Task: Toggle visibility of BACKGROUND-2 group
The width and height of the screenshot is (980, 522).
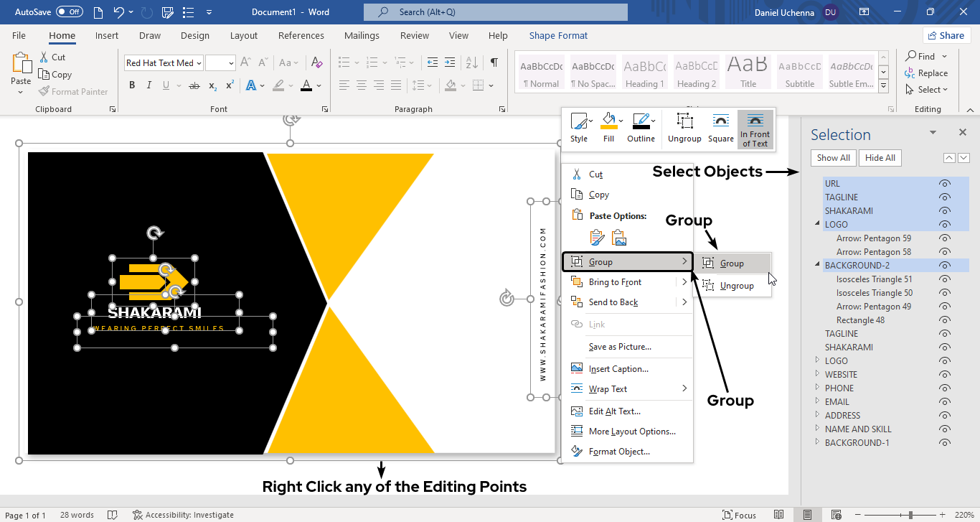Action: click(x=945, y=266)
